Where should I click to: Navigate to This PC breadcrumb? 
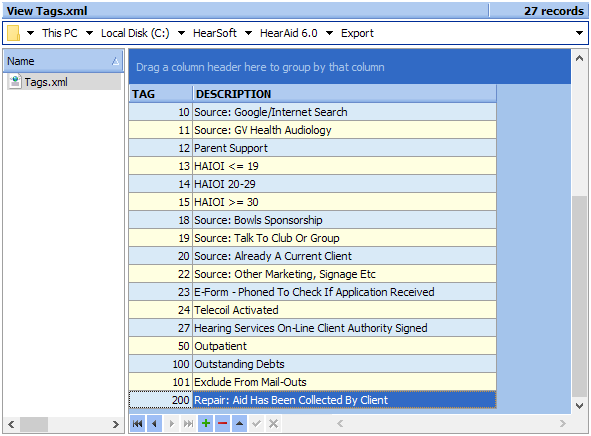coord(60,33)
